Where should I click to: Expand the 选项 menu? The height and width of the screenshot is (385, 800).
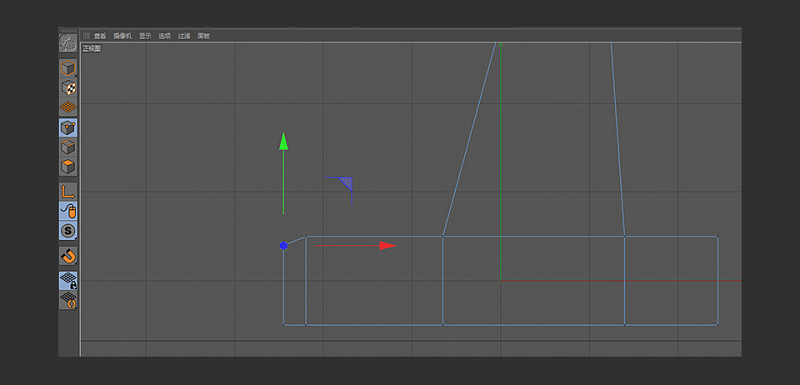(x=164, y=36)
